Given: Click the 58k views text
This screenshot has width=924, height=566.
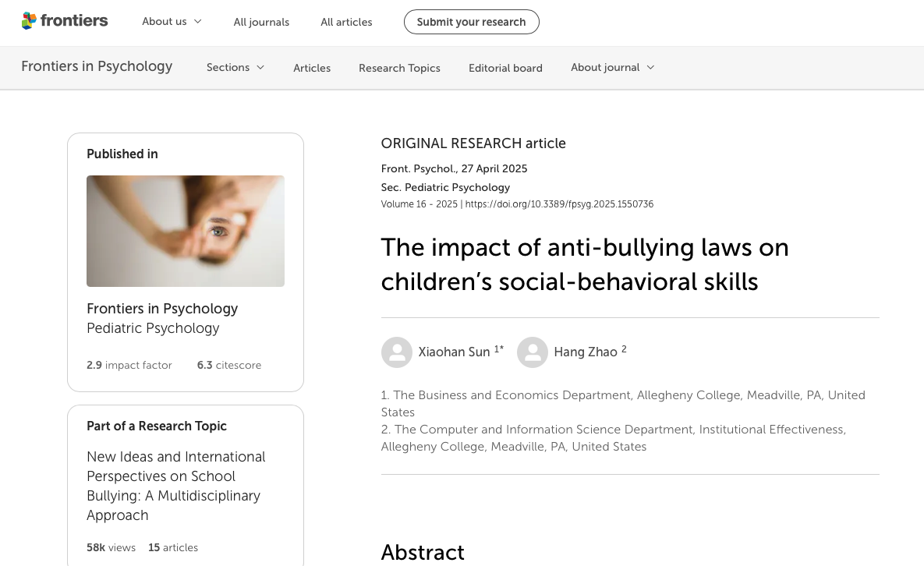Looking at the screenshot, I should click(x=111, y=548).
